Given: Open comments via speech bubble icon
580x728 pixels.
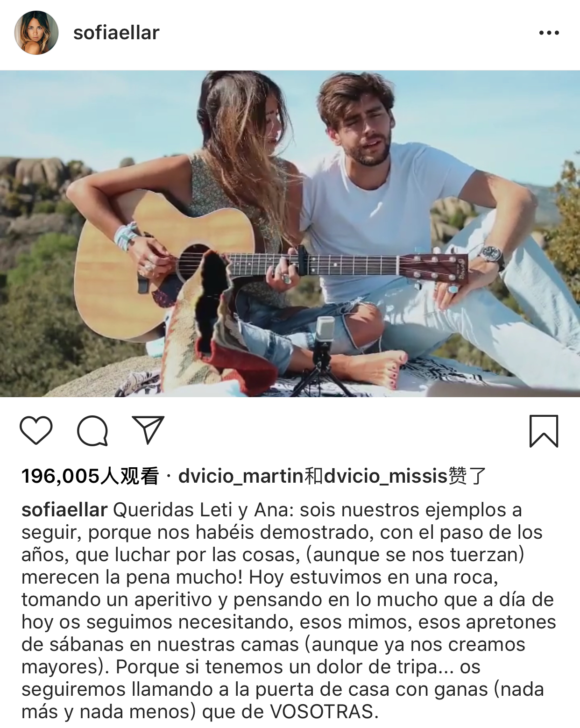Looking at the screenshot, I should pos(92,430).
